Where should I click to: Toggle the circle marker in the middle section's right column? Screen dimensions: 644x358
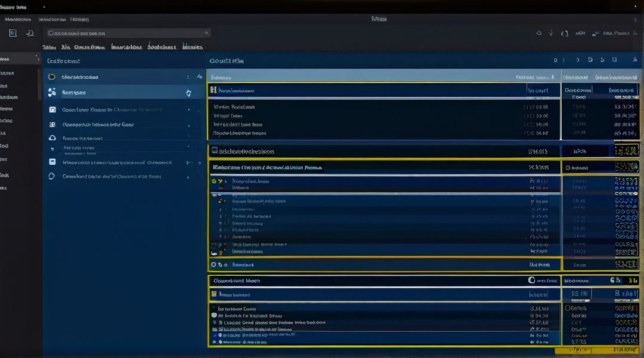(568, 168)
